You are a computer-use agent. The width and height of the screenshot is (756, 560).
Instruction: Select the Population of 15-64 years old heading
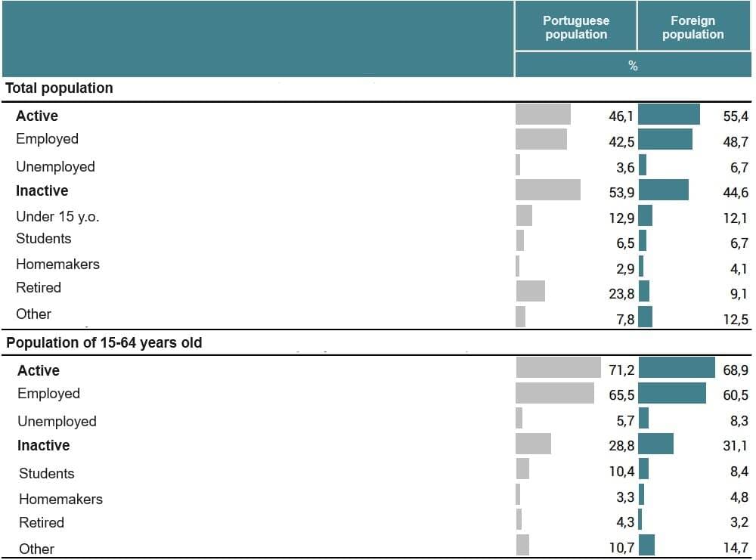click(x=104, y=342)
